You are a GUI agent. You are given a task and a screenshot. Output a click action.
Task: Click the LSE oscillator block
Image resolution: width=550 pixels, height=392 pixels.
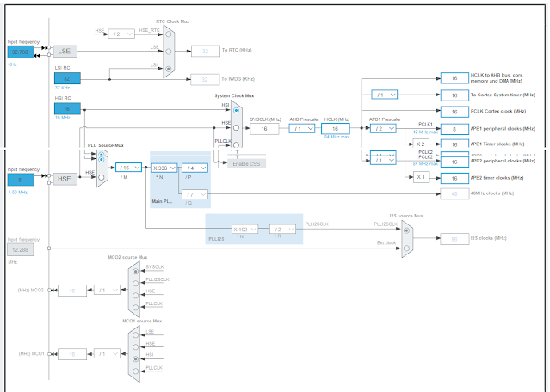(x=65, y=51)
